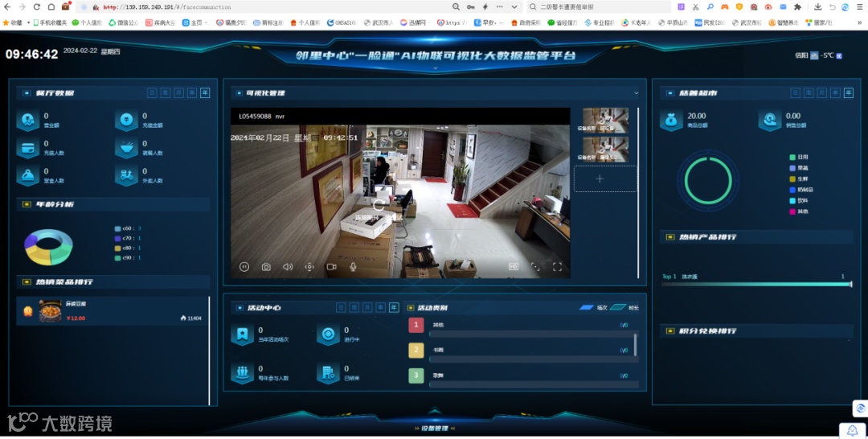Click the 已结束 building icon
868x439 pixels.
(328, 372)
